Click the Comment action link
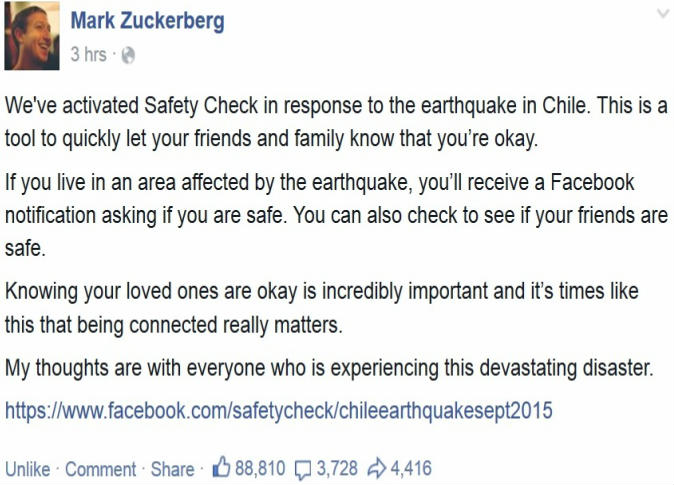Screen dimensions: 674x485 click(101, 469)
